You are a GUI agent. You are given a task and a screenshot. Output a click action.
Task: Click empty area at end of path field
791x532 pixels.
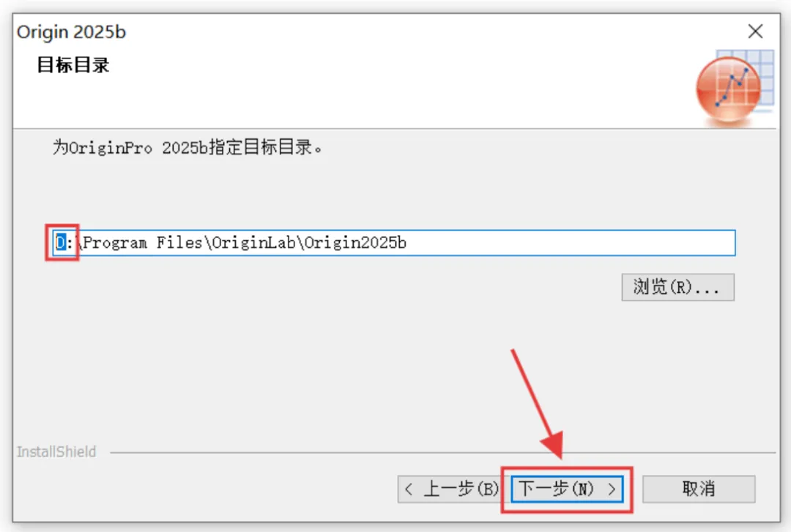coord(570,242)
